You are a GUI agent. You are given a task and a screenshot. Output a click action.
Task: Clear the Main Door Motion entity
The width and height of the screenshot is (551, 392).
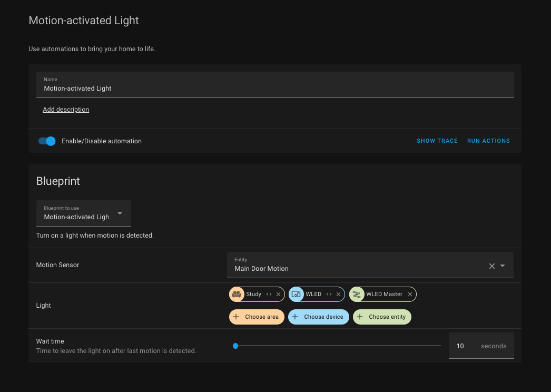tap(492, 266)
